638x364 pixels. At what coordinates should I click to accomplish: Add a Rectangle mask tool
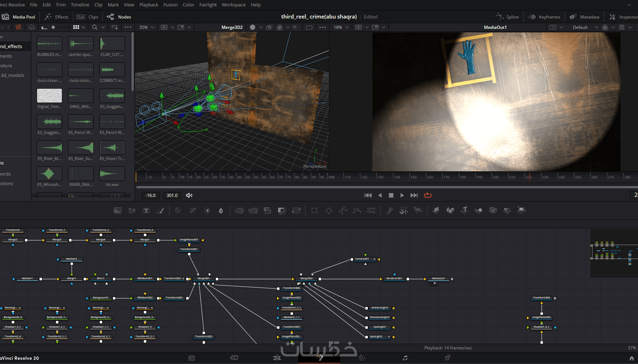(314, 211)
